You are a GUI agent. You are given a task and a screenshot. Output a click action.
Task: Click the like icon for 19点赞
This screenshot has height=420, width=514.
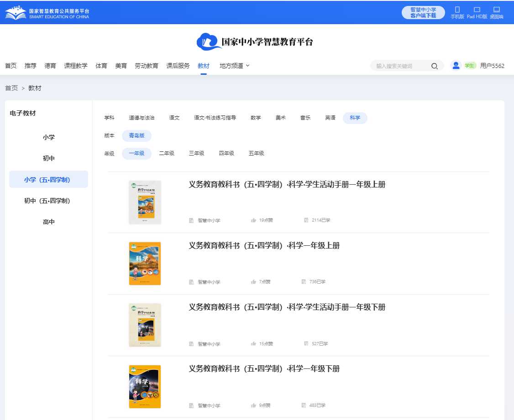point(253,220)
